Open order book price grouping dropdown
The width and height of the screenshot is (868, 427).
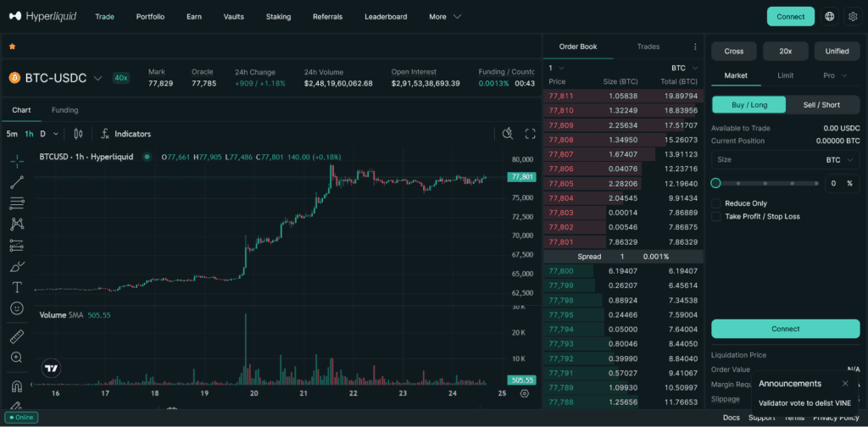[557, 68]
